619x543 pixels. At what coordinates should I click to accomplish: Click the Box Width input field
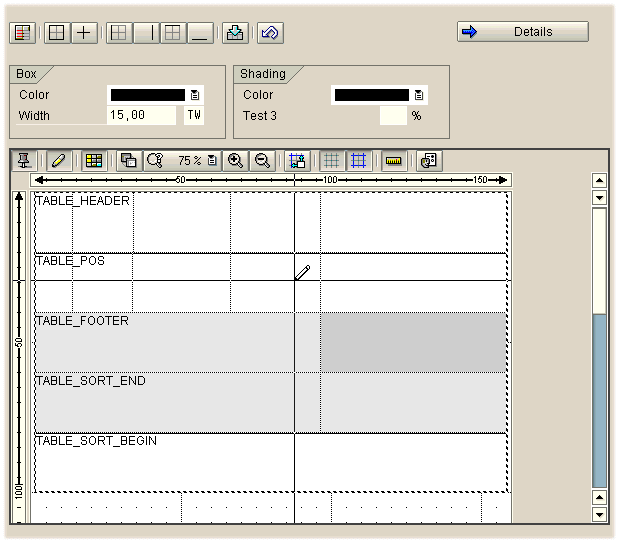tap(144, 116)
